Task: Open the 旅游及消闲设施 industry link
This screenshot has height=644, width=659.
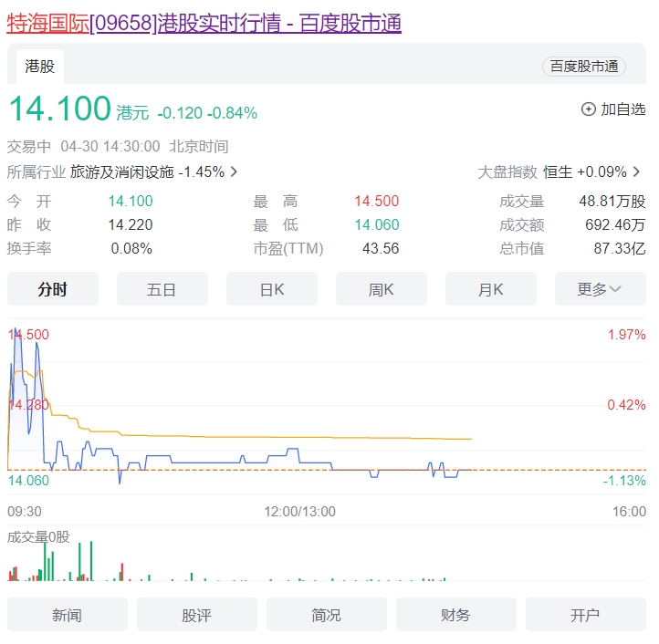Action: (x=147, y=171)
